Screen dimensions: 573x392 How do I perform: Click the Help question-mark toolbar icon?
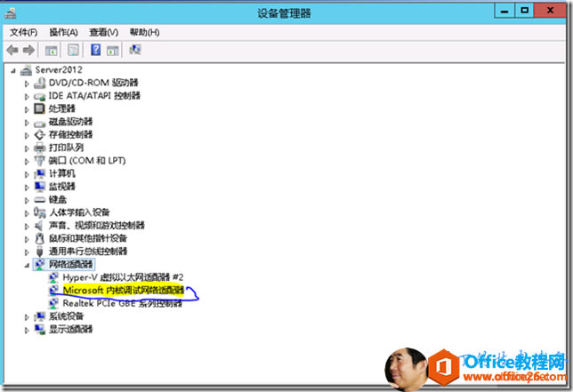(x=95, y=50)
